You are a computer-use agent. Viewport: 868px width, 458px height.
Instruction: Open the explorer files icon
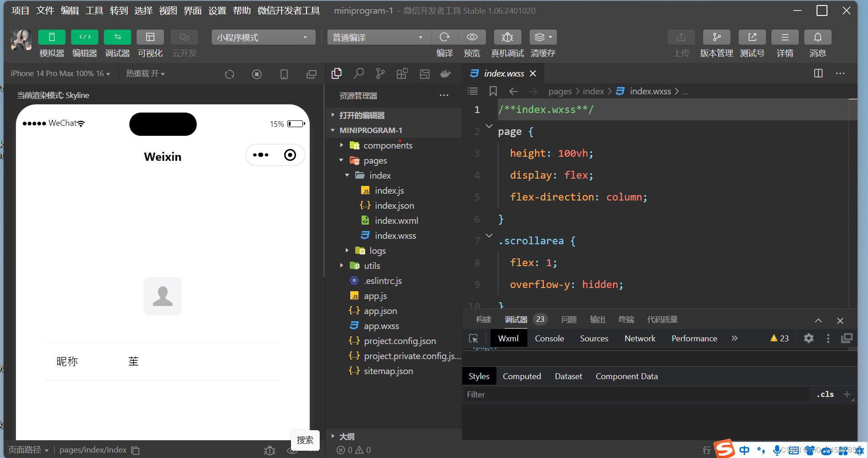(337, 73)
